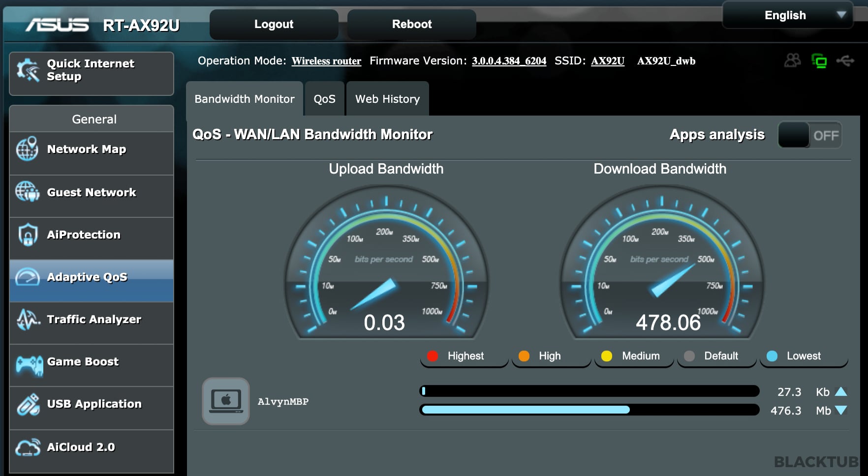Viewport: 868px width, 476px height.
Task: Click the AiProtection shield lock icon
Action: pos(28,235)
